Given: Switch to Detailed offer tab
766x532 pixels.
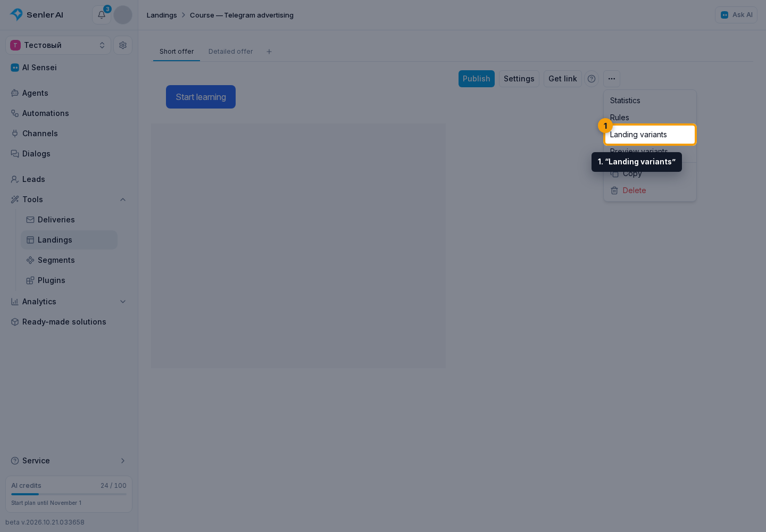Looking at the screenshot, I should [x=231, y=52].
